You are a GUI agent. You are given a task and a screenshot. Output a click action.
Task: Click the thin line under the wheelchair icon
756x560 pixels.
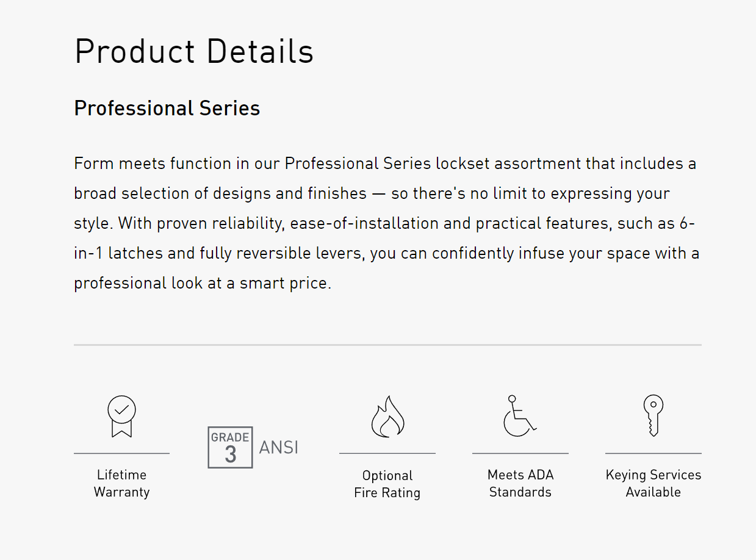coord(520,453)
